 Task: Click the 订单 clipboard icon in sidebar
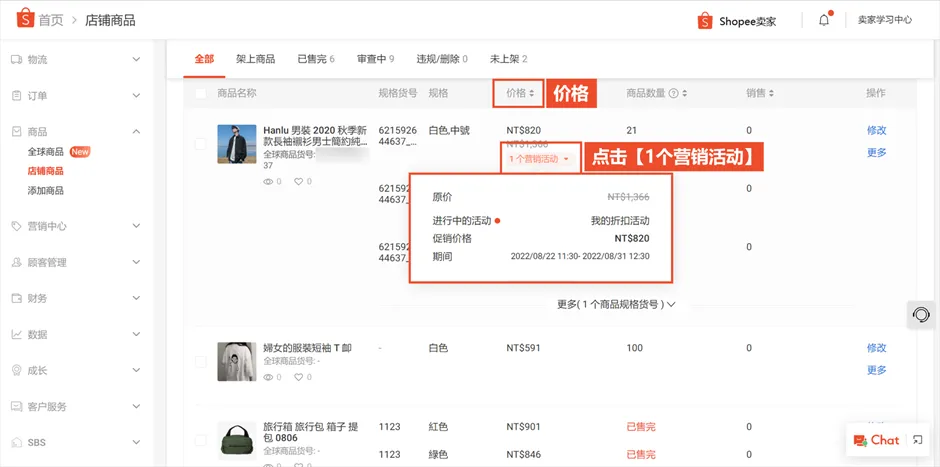click(17, 95)
